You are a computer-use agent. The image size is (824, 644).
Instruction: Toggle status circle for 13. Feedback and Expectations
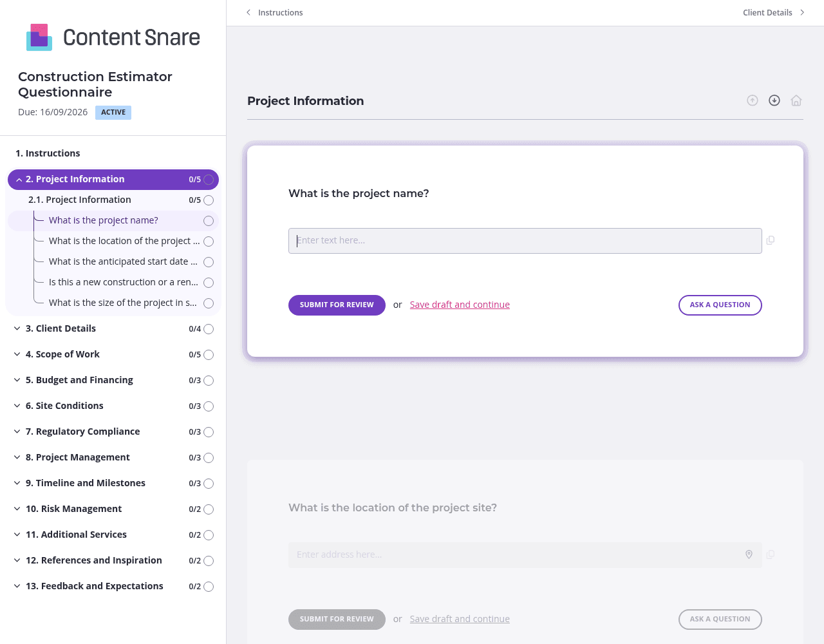[209, 587]
